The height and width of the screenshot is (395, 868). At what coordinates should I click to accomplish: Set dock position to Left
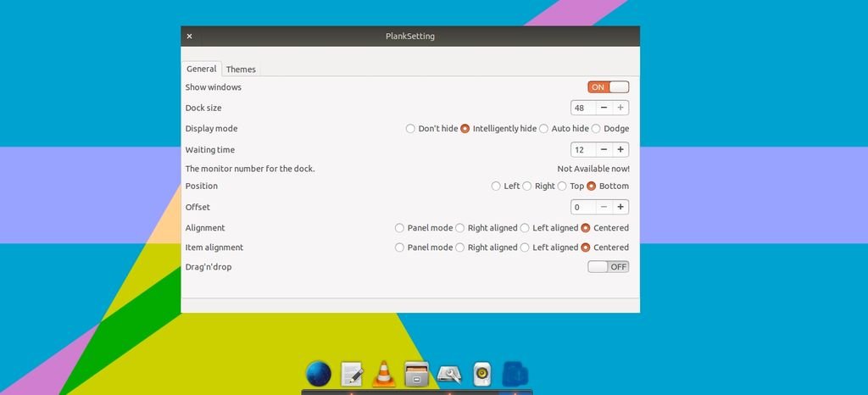[x=505, y=186]
